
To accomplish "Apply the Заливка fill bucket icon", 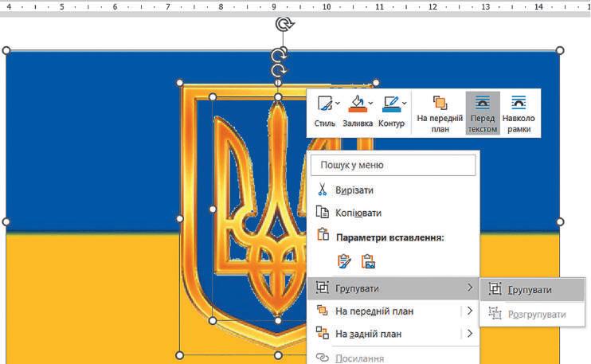I will coord(358,104).
